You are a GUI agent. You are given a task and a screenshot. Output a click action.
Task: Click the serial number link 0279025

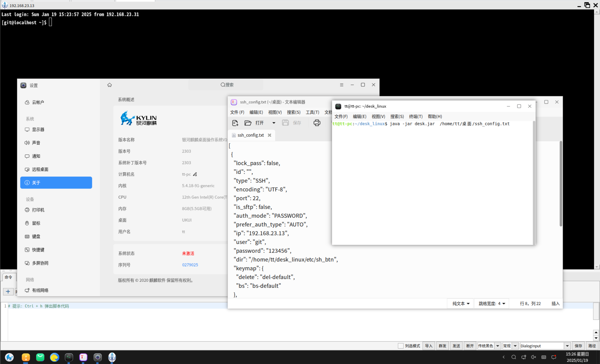[x=190, y=265]
